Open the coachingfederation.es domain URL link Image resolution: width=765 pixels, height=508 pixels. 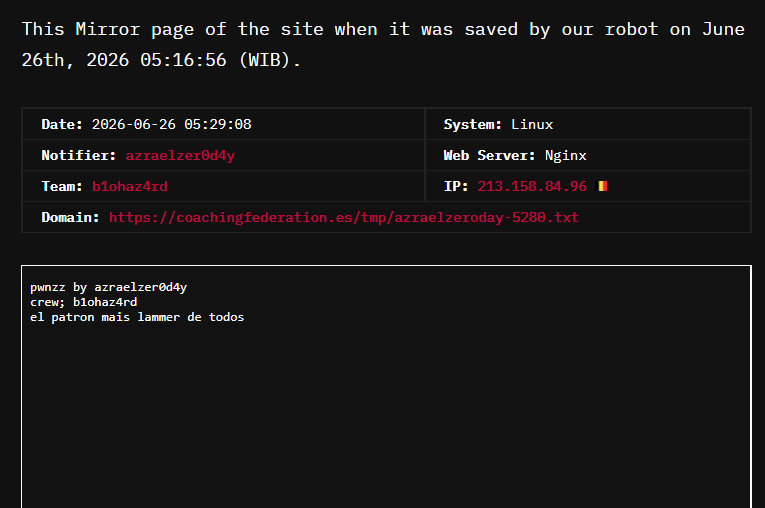[343, 217]
